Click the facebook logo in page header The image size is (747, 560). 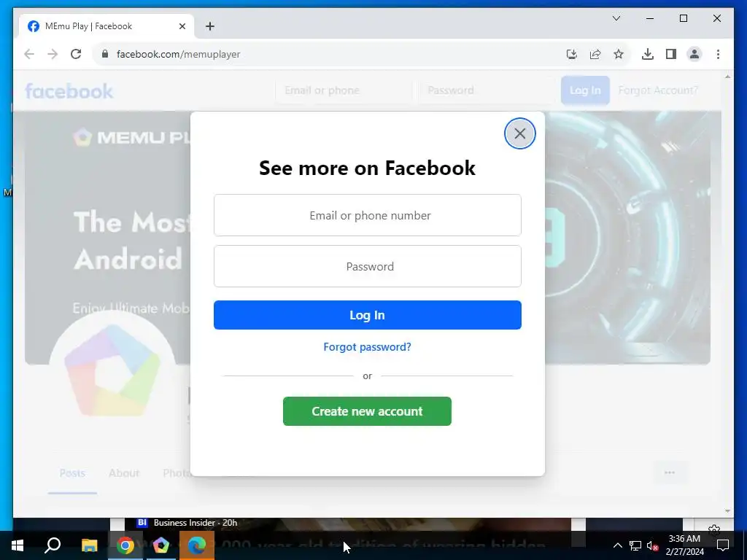pyautogui.click(x=69, y=91)
